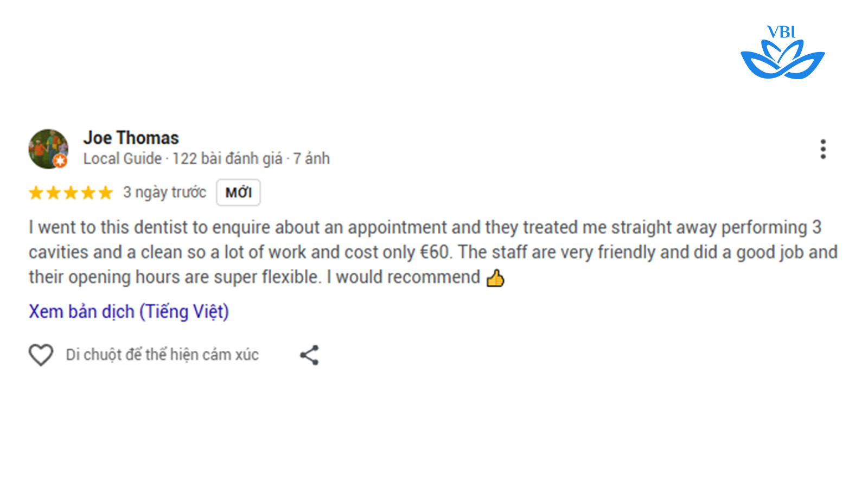Click the "122 bài đánh giá" text

(x=227, y=159)
